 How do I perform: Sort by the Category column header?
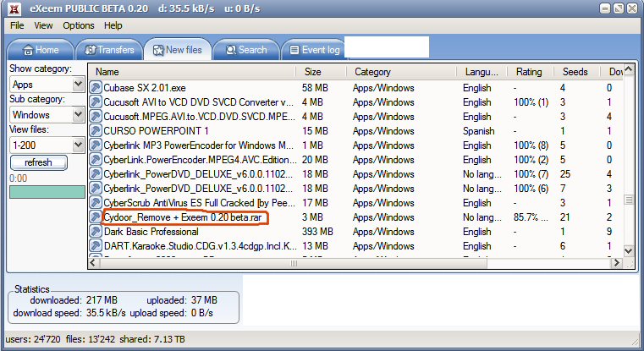[401, 72]
